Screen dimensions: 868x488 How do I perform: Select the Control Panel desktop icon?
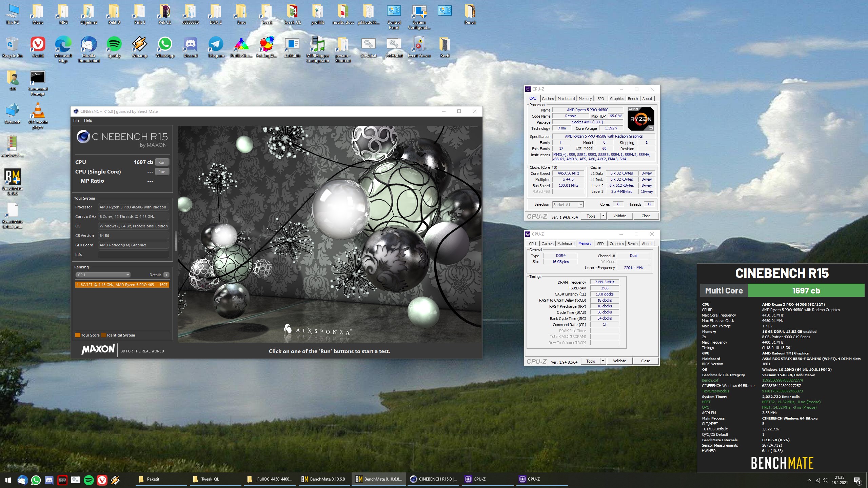click(x=394, y=17)
